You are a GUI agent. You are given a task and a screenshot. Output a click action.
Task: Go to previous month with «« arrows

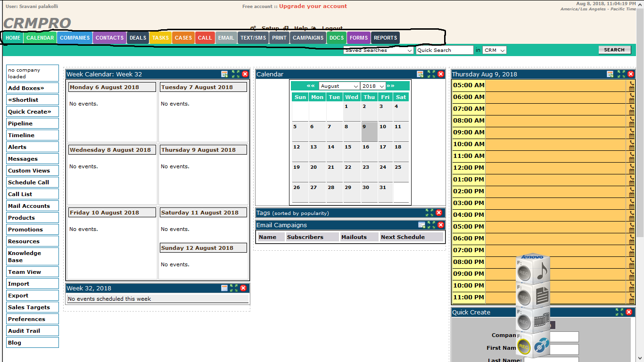tap(311, 86)
